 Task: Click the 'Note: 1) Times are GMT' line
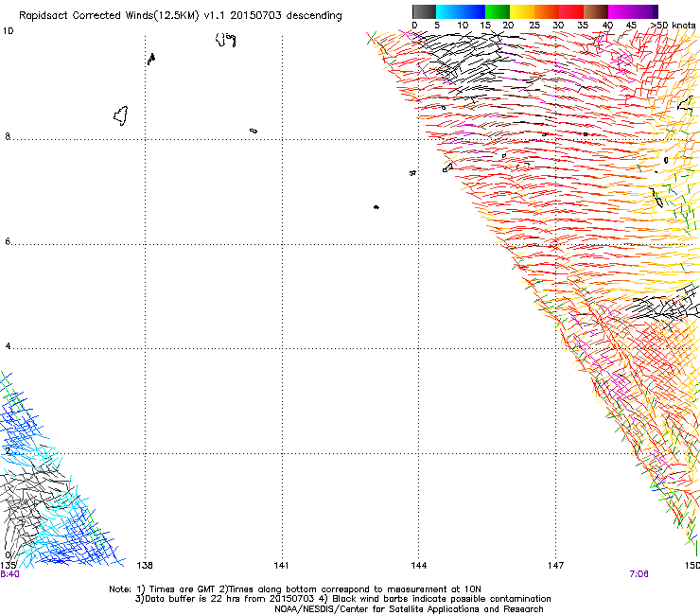(295, 589)
